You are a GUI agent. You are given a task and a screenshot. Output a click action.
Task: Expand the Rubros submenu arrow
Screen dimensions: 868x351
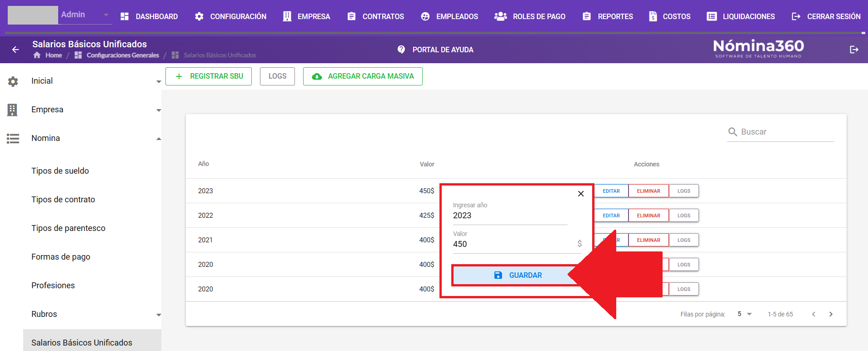[x=159, y=315]
